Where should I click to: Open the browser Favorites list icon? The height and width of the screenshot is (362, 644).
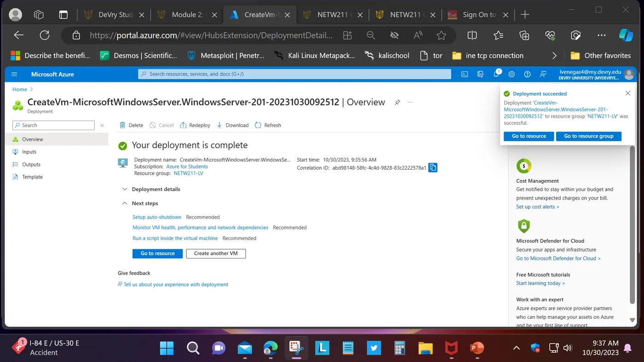click(498, 35)
